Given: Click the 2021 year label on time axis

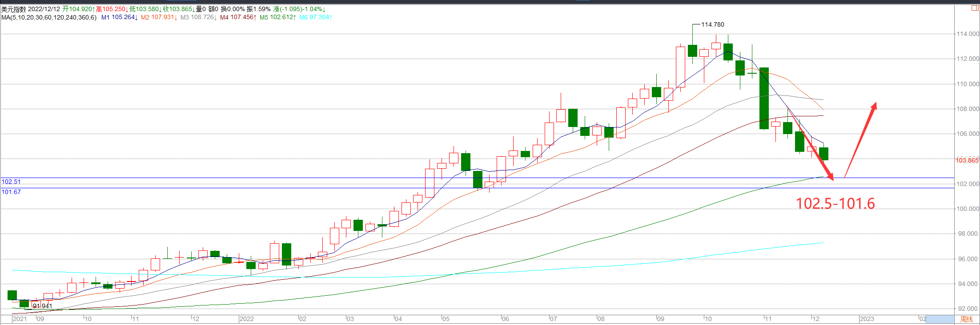Looking at the screenshot, I should tap(20, 319).
